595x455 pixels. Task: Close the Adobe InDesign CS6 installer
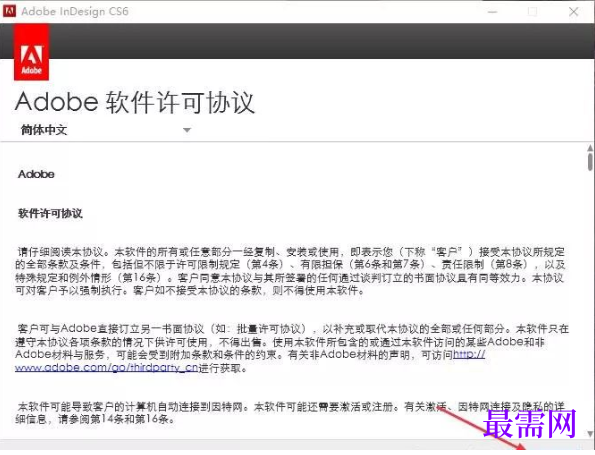[574, 12]
